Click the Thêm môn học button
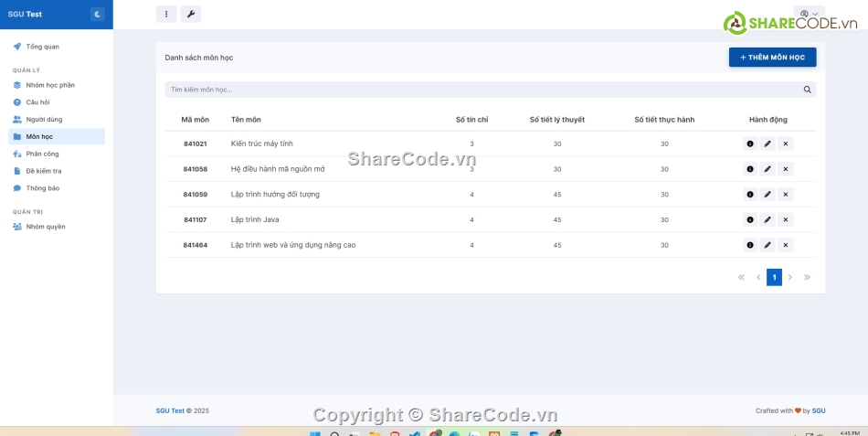 pos(772,58)
